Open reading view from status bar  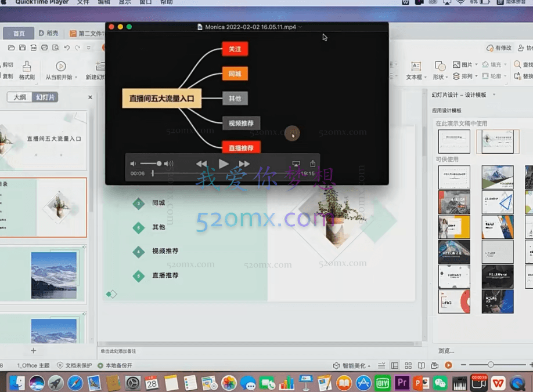[x=421, y=365]
